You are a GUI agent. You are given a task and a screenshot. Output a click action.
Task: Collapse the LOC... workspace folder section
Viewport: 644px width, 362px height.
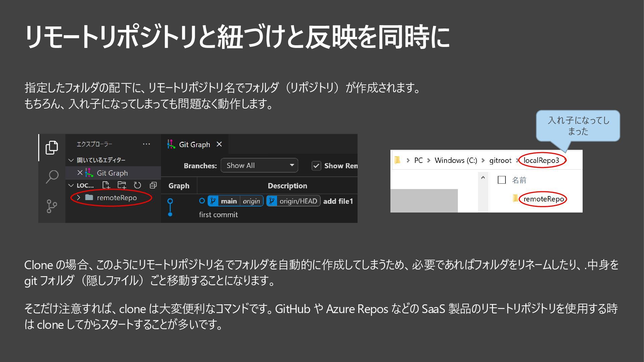click(x=71, y=185)
